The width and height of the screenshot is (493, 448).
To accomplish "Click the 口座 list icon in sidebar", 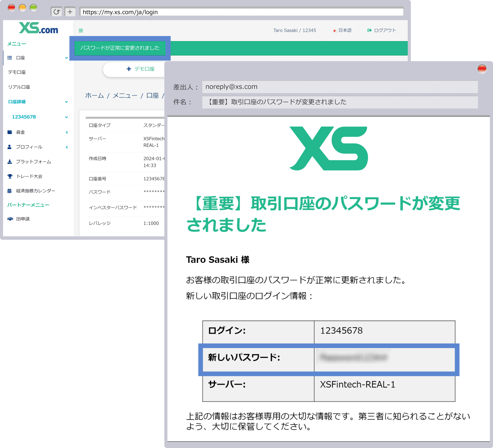I will click(x=10, y=58).
